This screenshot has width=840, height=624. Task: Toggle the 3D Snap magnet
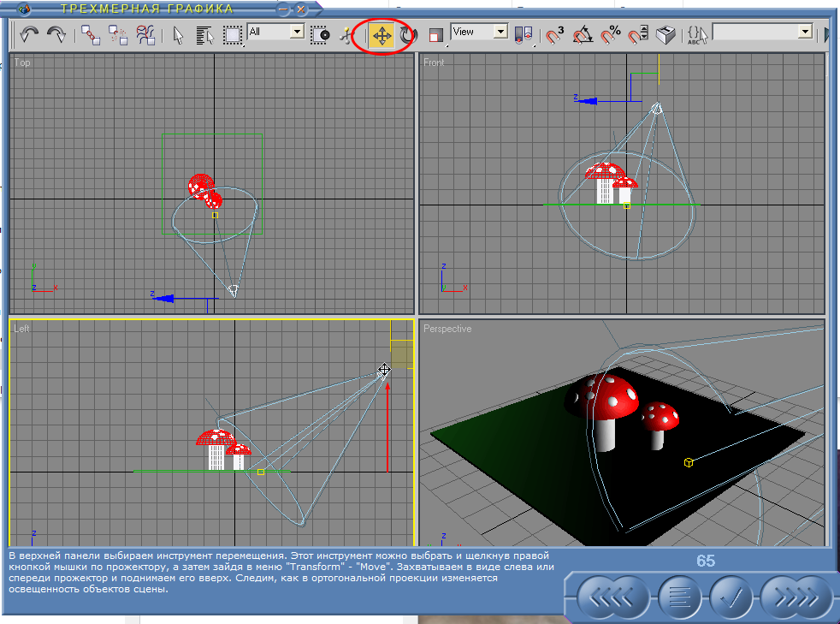pos(554,35)
